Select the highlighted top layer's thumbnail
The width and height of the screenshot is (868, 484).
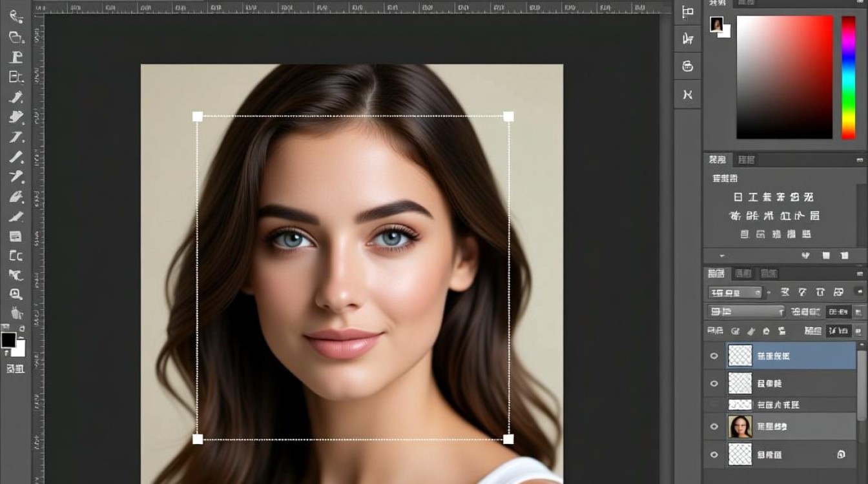(740, 356)
